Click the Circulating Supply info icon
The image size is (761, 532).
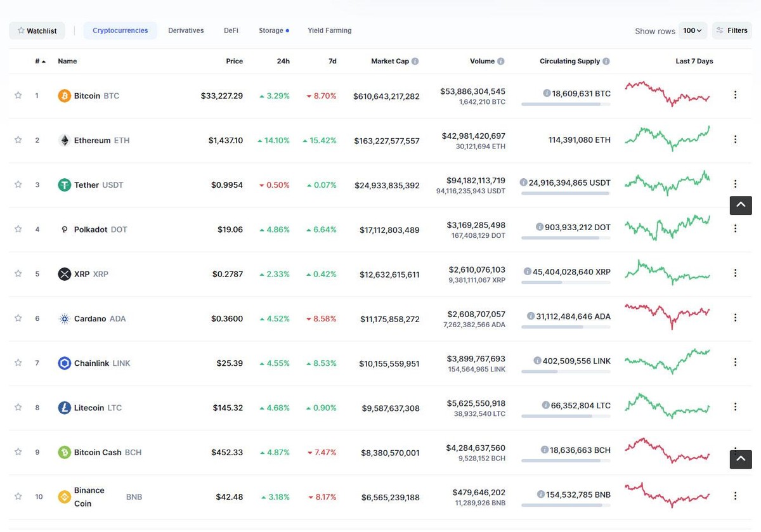pyautogui.click(x=606, y=61)
